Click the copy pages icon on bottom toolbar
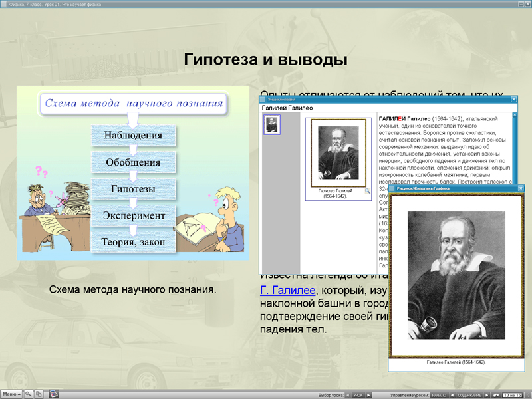The image size is (532, 399). [39, 394]
